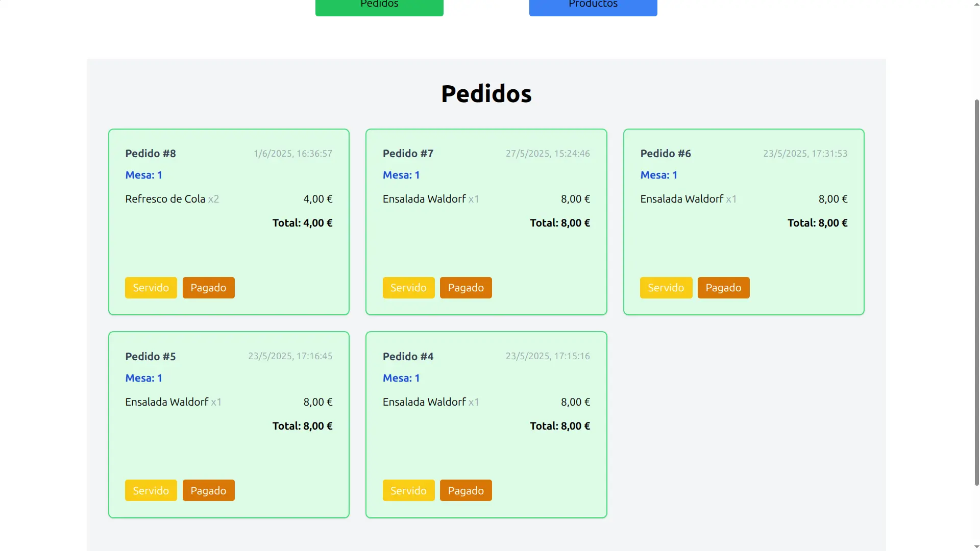Click Pagado on Pedido #4
980x551 pixels.
click(466, 490)
